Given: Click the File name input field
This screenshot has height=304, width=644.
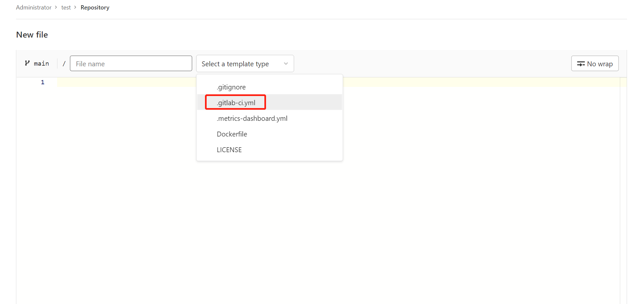Looking at the screenshot, I should click(131, 63).
